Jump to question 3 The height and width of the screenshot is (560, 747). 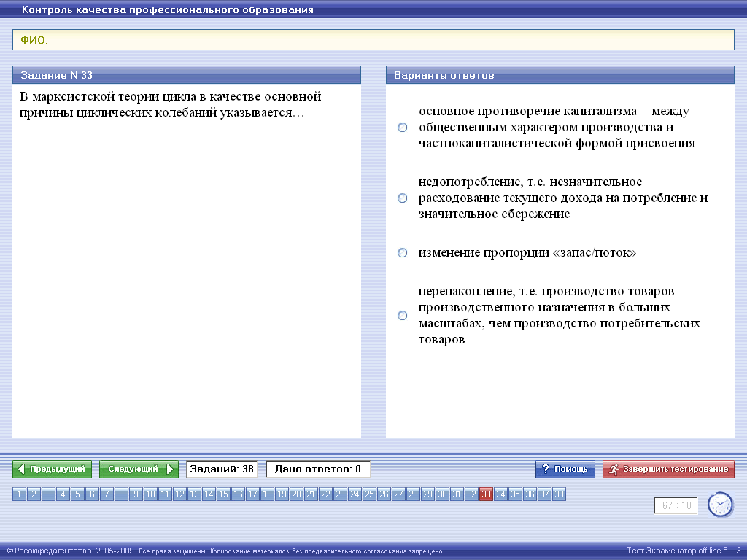(x=48, y=494)
